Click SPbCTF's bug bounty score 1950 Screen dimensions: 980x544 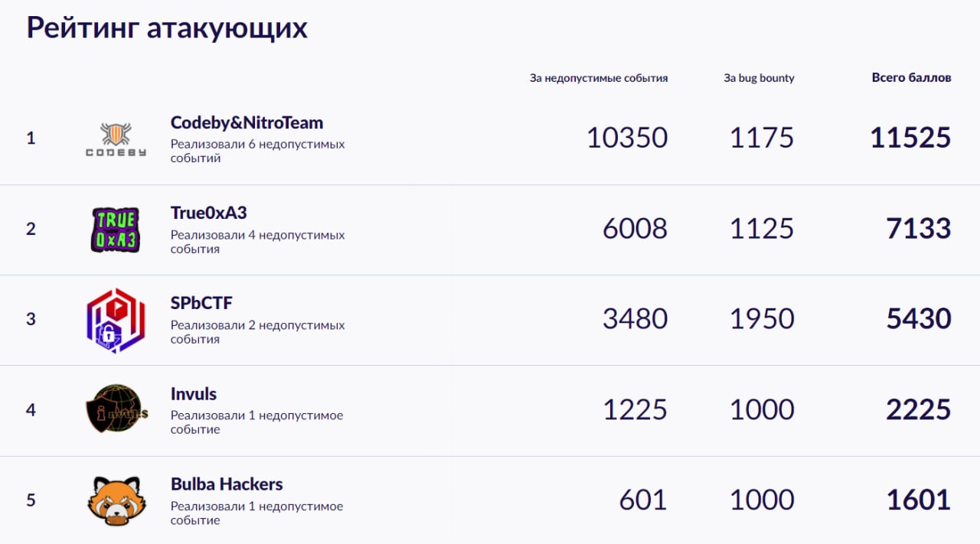pyautogui.click(x=762, y=319)
